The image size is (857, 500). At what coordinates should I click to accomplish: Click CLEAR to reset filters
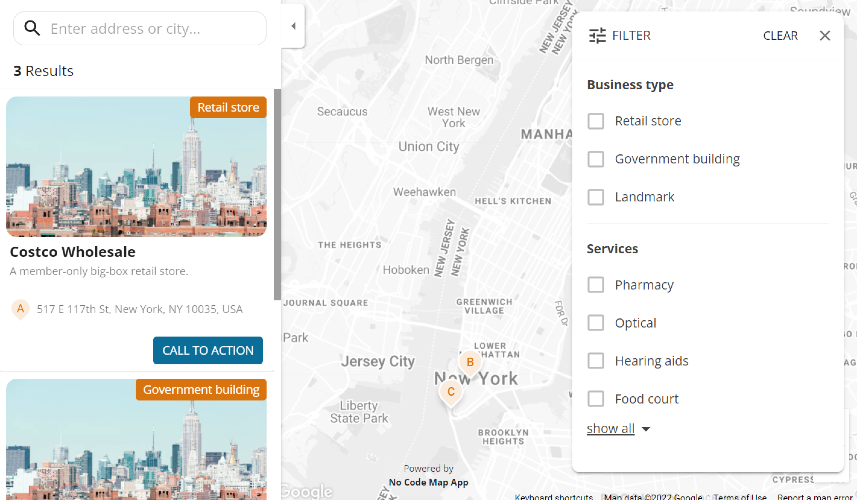point(780,36)
